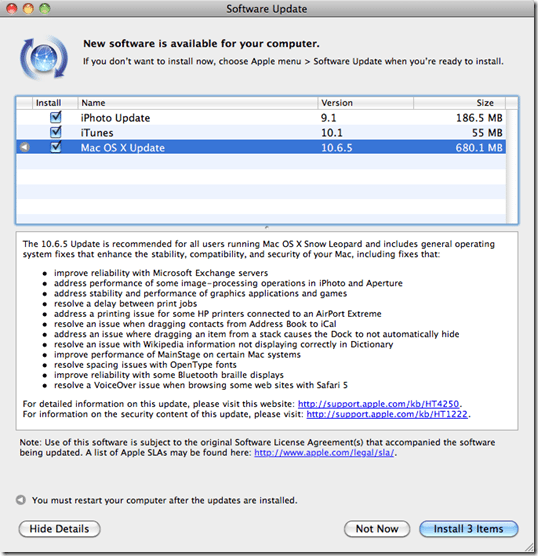
Task: Open the apple.com/legal/sla link
Action: 324,453
